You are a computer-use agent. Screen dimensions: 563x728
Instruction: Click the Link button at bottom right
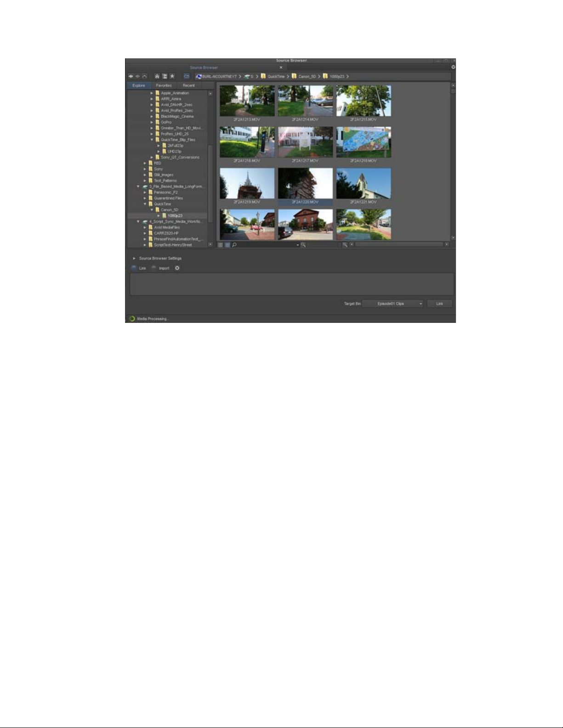point(439,304)
